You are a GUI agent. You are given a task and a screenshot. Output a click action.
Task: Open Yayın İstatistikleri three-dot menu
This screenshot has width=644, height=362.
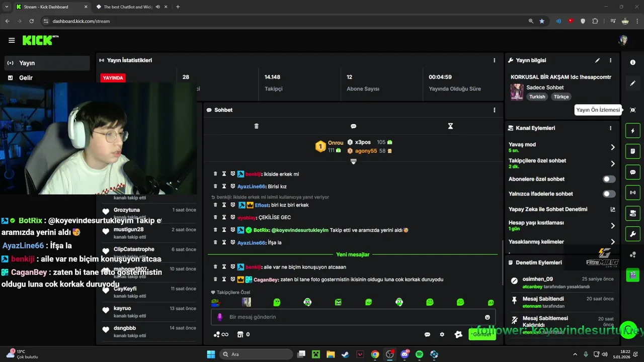(x=494, y=60)
